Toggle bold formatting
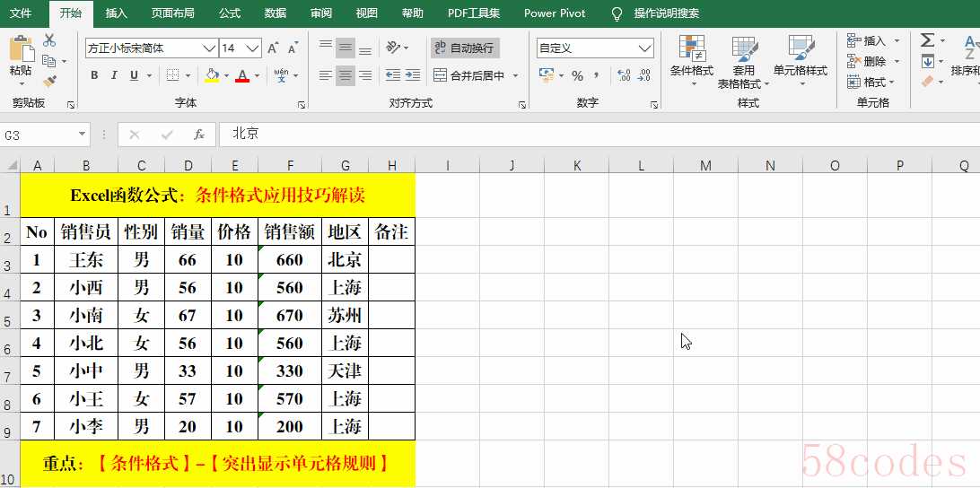This screenshot has height=488, width=980. (x=94, y=76)
